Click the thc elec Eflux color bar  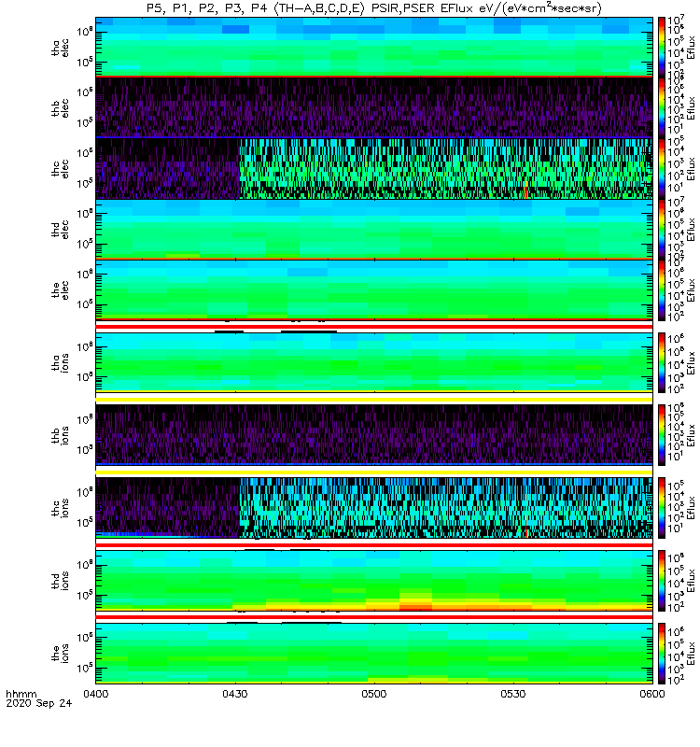point(662,169)
